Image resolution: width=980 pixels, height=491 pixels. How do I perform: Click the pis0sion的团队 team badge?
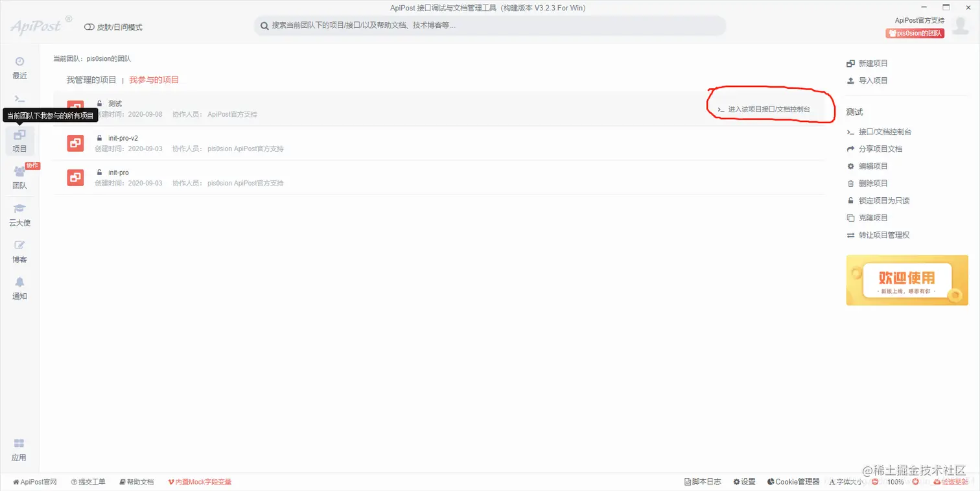click(x=915, y=33)
